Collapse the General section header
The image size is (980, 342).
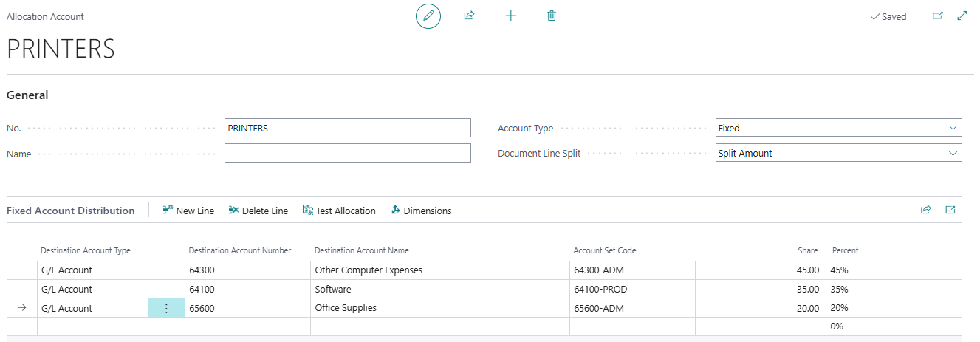[x=27, y=95]
